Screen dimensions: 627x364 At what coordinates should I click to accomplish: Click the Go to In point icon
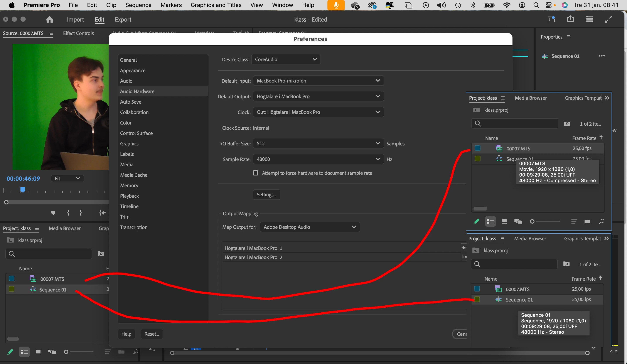(103, 213)
